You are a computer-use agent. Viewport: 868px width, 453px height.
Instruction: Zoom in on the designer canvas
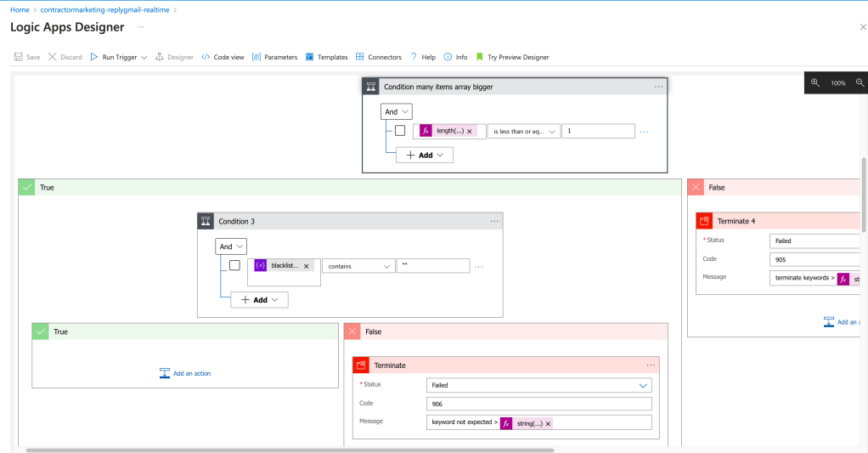click(814, 82)
